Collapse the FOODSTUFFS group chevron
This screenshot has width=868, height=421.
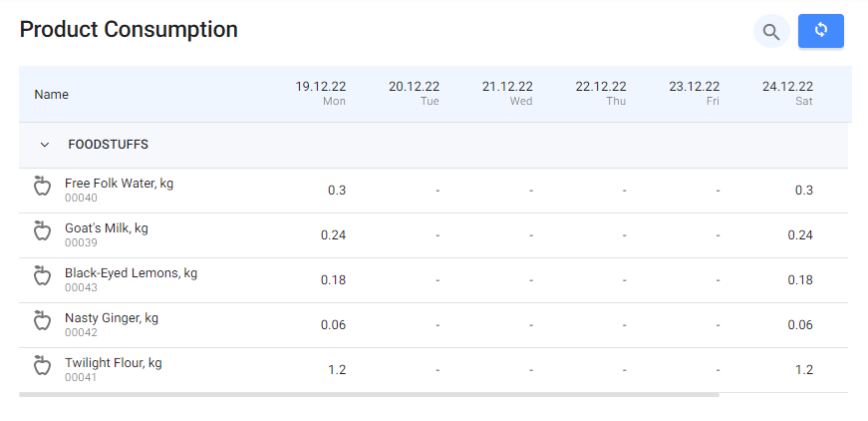coord(44,145)
